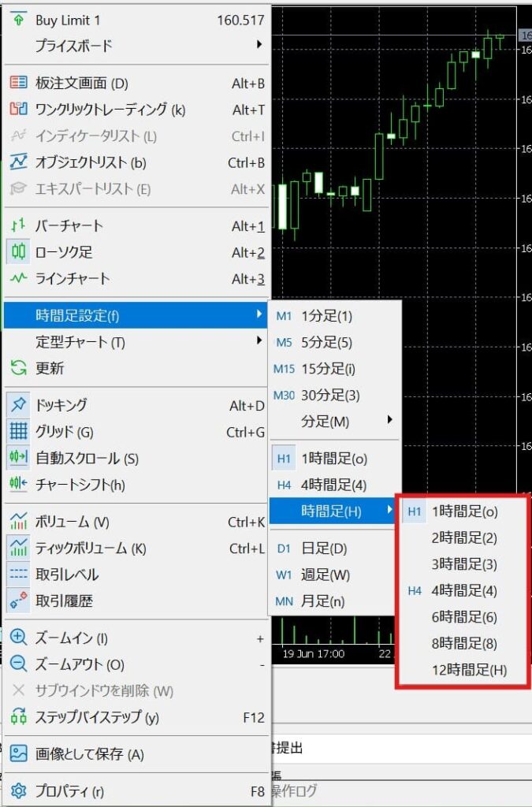Click the プロパティ gear icon
The image size is (532, 807).
coord(19,790)
